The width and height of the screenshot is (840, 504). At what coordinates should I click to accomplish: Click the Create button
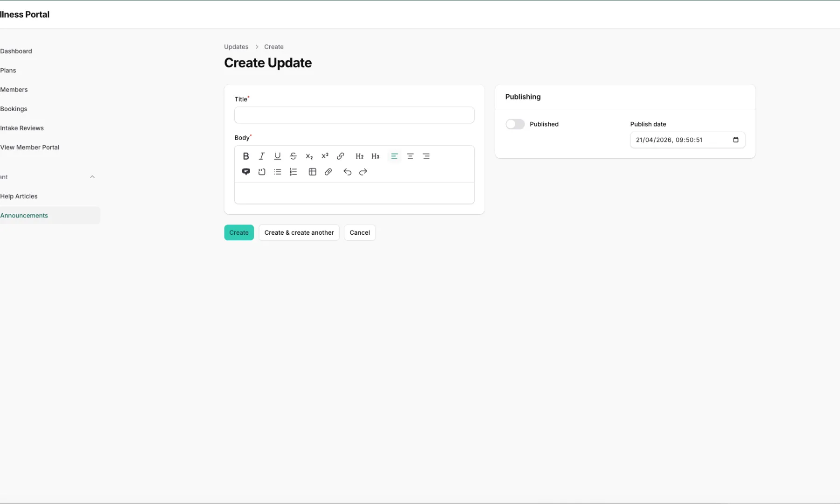click(239, 232)
